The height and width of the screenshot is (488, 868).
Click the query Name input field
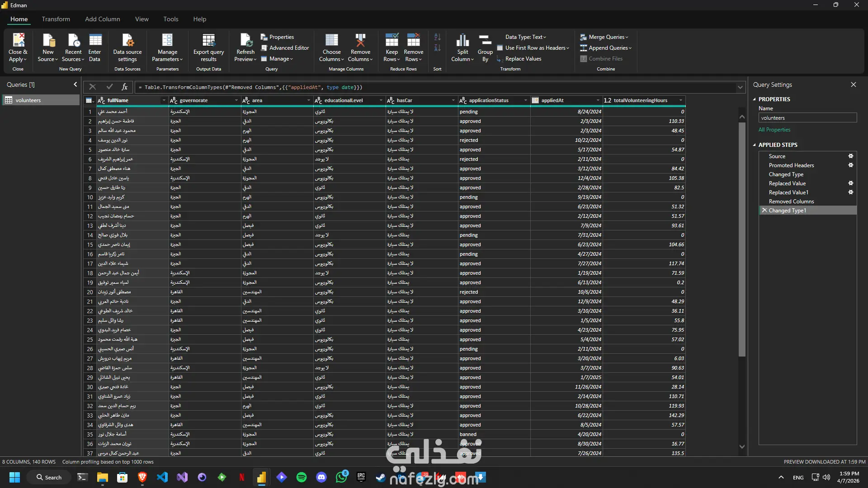point(807,118)
